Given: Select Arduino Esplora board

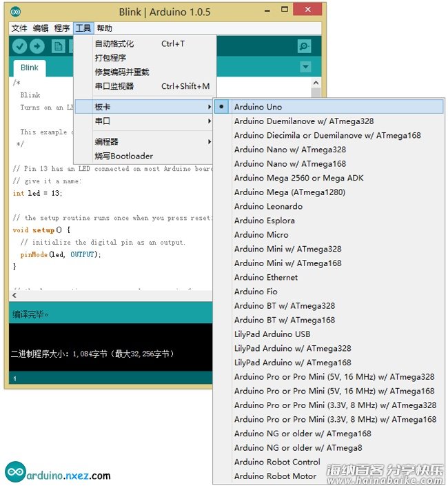Looking at the screenshot, I should point(329,221).
